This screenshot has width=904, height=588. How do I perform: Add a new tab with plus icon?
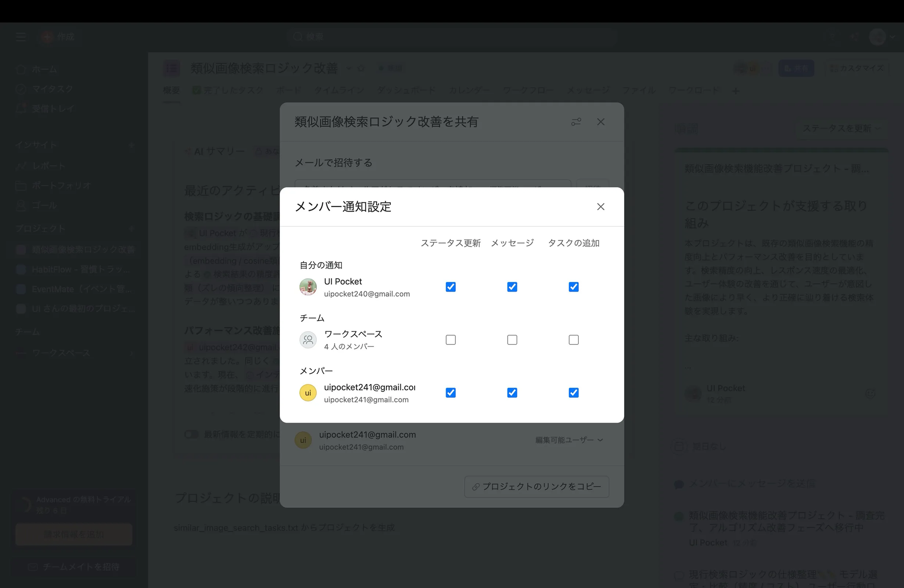click(736, 91)
